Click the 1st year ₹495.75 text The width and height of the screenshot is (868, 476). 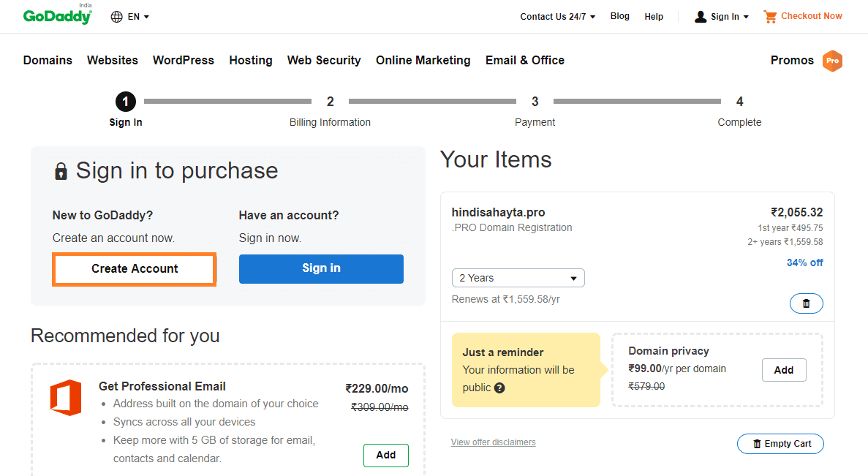coord(790,228)
